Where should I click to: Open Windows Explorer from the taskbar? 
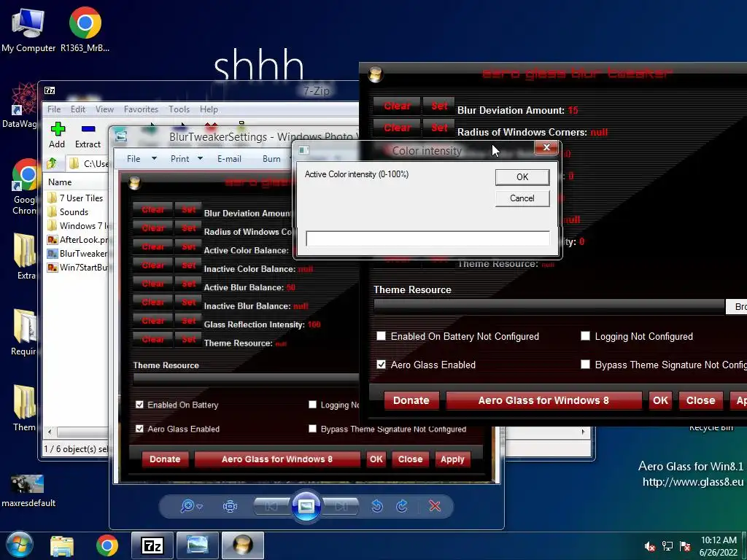click(62, 545)
